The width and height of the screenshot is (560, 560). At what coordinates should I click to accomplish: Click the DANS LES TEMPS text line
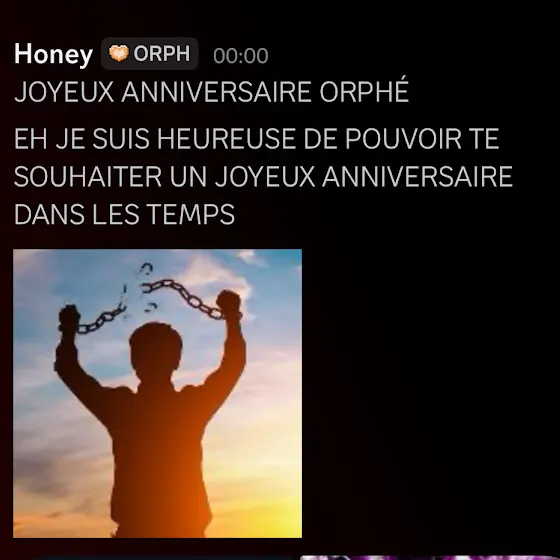pos(124,214)
